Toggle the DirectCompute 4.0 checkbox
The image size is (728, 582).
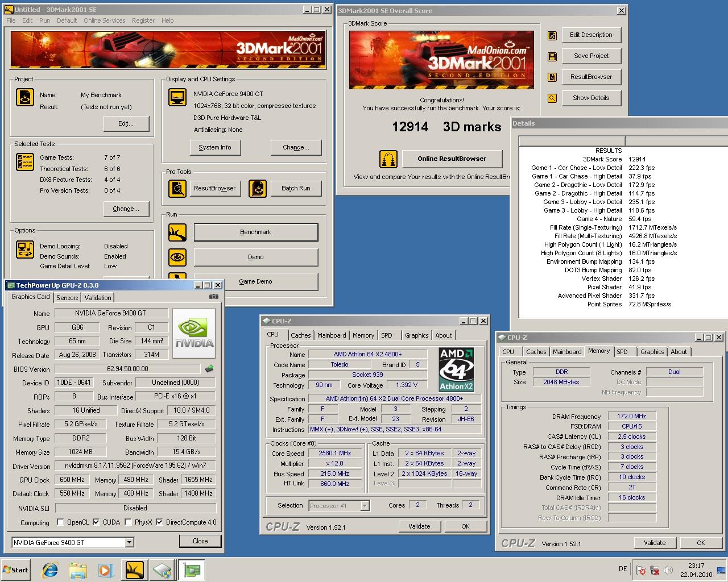(159, 522)
